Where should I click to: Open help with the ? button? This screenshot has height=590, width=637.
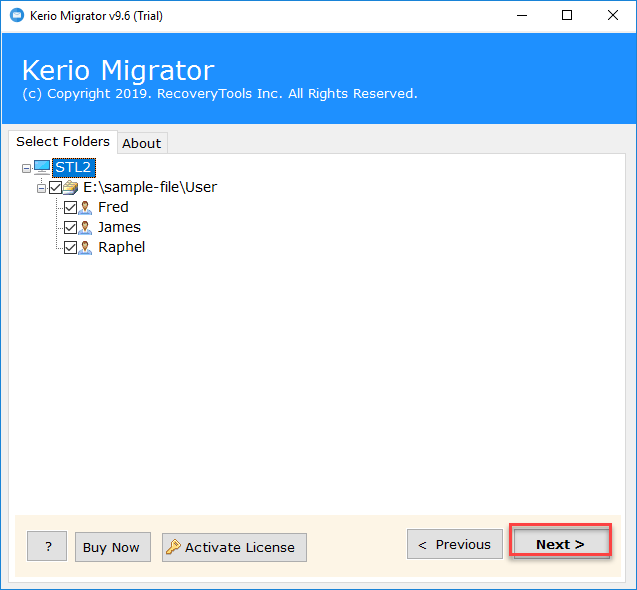pyautogui.click(x=47, y=546)
